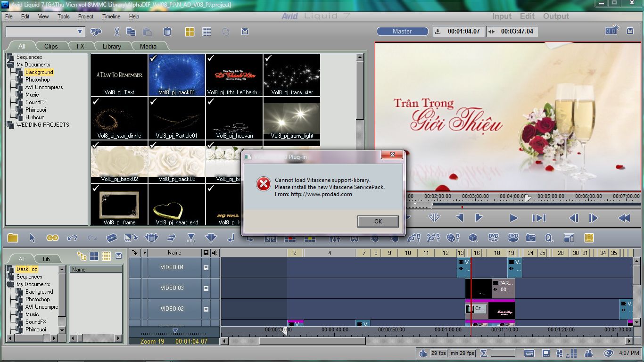Open the keyboard icon in status bar
This screenshot has height=362, width=644.
coord(529,353)
